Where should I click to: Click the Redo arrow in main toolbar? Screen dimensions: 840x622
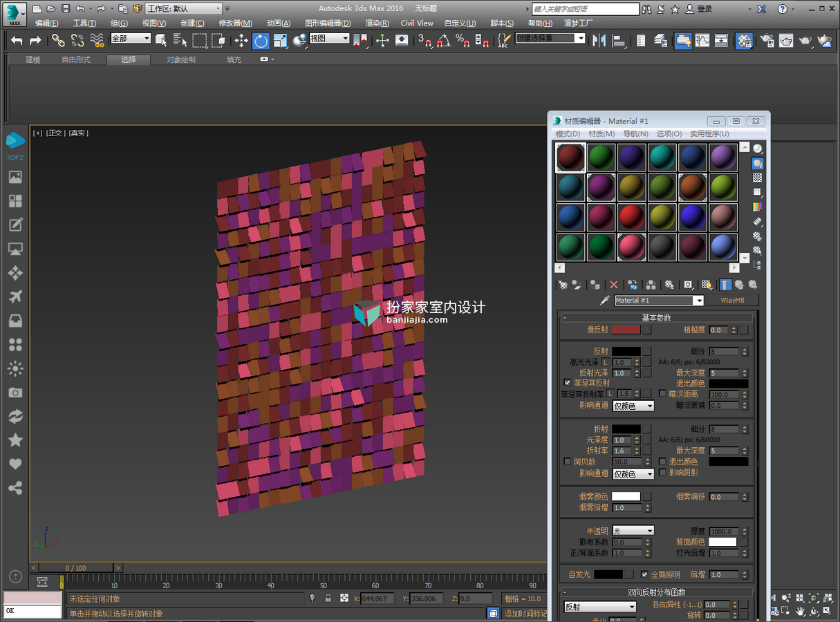35,40
